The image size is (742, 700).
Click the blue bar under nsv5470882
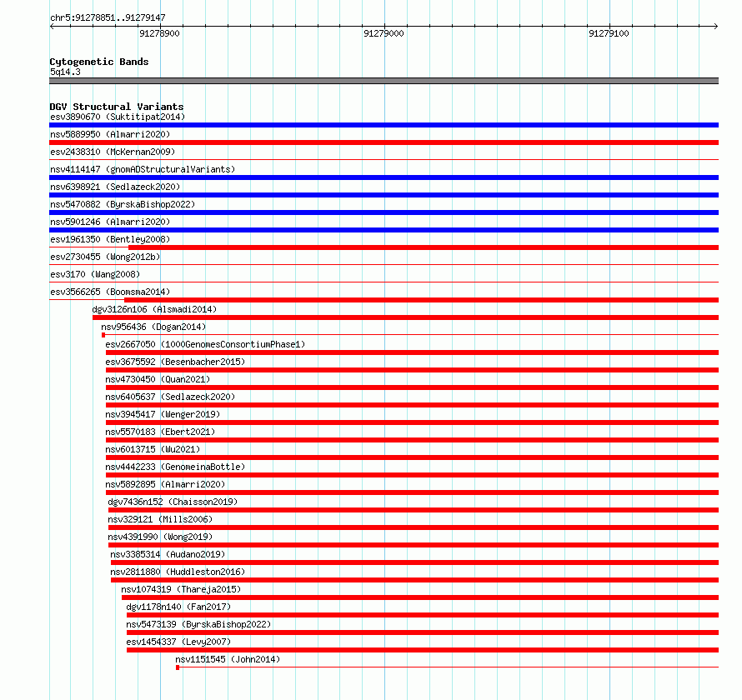(384, 212)
